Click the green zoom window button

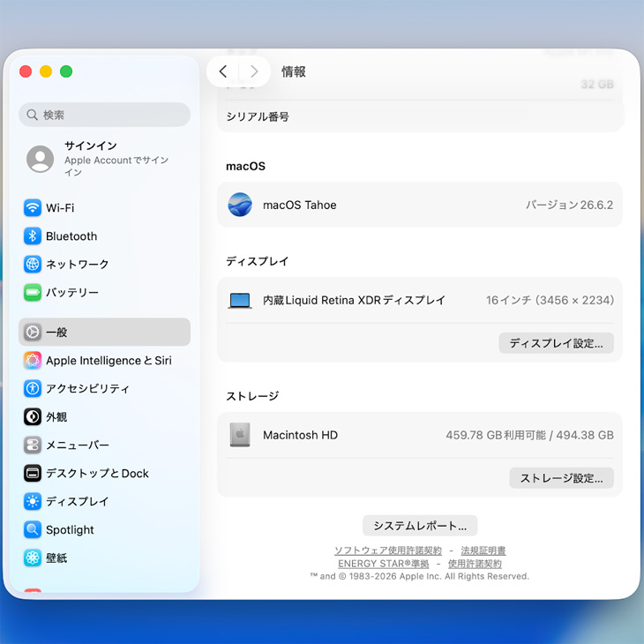click(x=66, y=71)
